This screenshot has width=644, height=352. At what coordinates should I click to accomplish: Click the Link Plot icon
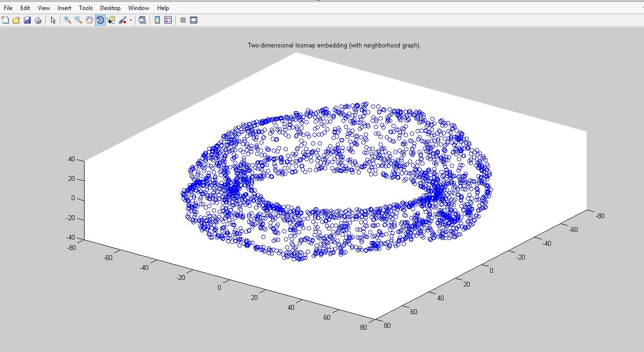point(142,20)
